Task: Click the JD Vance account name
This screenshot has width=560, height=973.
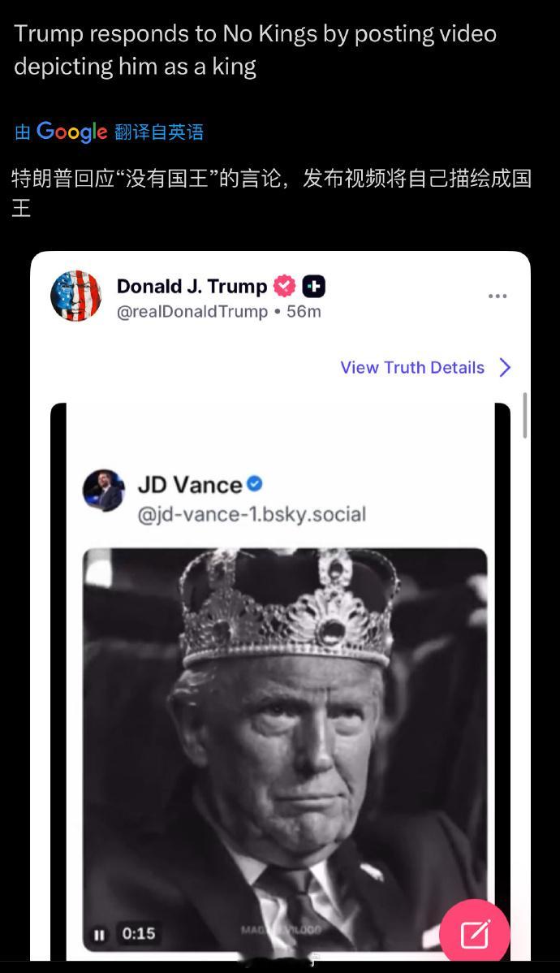Action: [190, 484]
